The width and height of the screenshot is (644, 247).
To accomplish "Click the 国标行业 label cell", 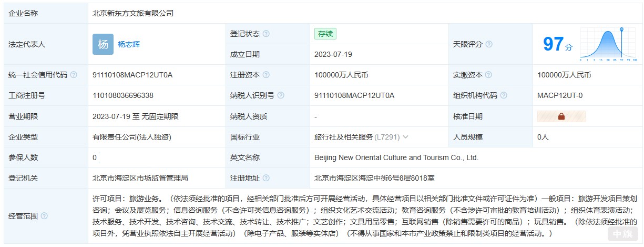I will (268, 137).
